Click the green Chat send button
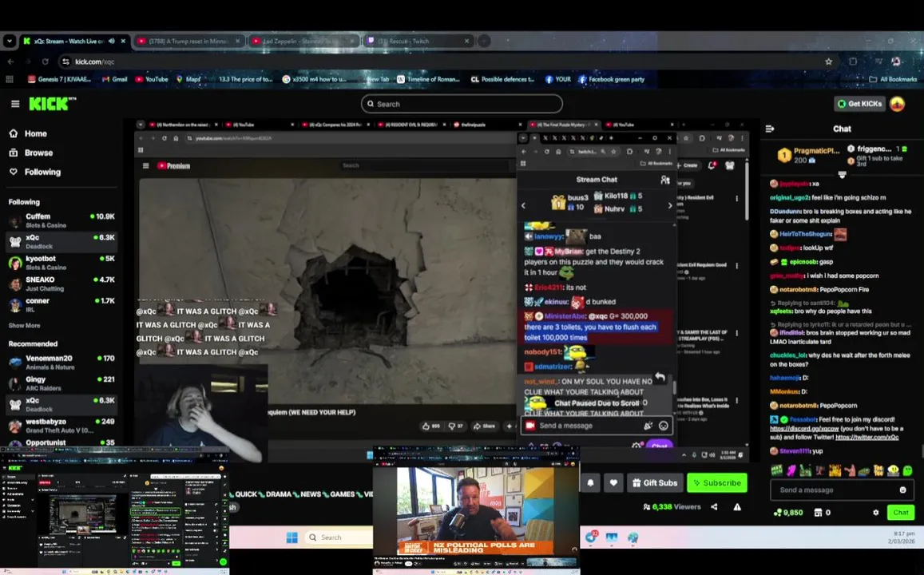Viewport: 924px width, 575px height. [x=900, y=513]
